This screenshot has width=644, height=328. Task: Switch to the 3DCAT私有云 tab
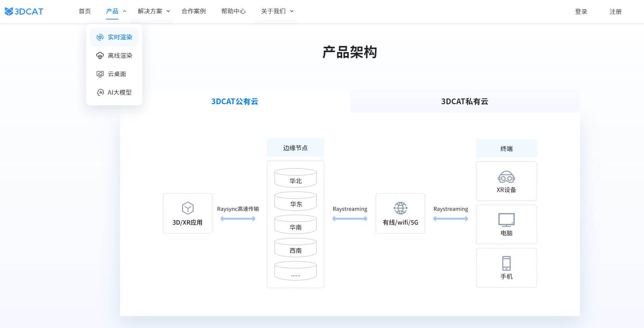[465, 102]
